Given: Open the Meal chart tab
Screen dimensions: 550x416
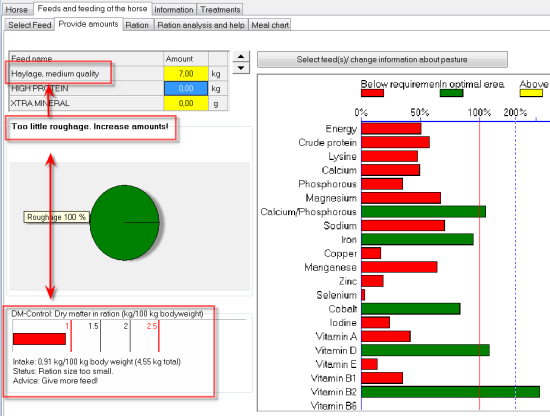Looking at the screenshot, I should pos(270,25).
